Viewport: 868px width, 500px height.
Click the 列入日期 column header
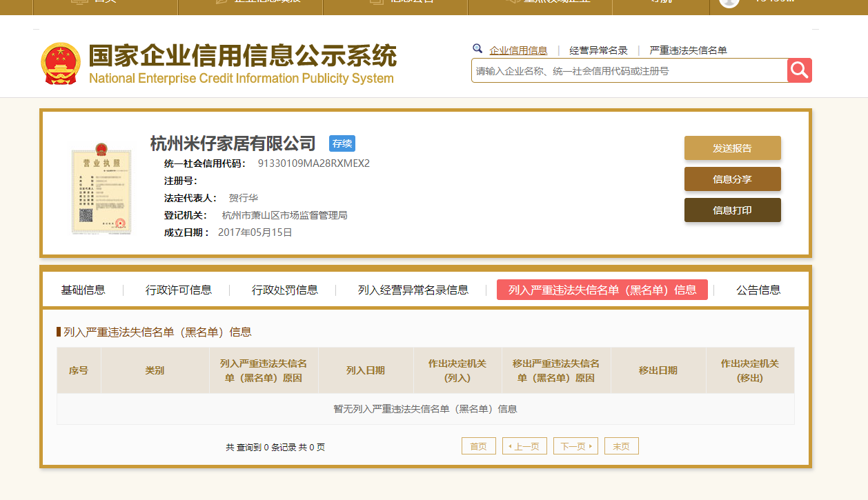point(366,370)
